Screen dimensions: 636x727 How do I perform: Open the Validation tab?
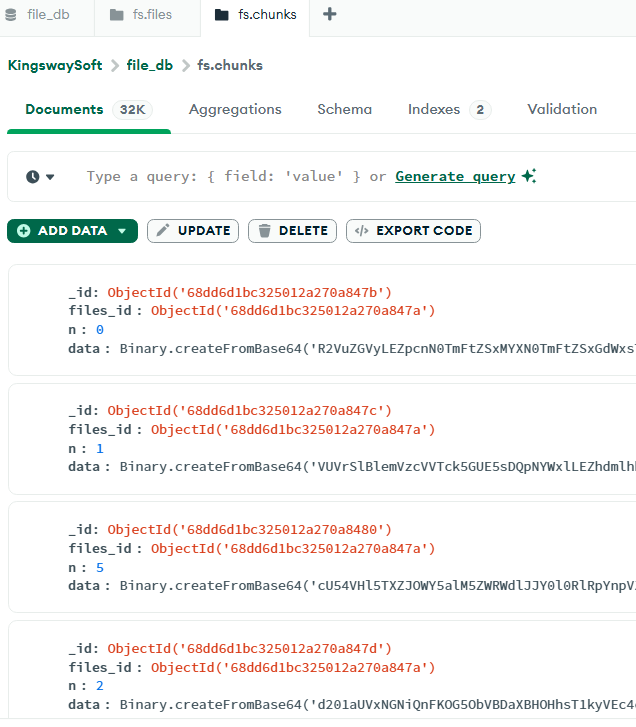[x=562, y=109]
